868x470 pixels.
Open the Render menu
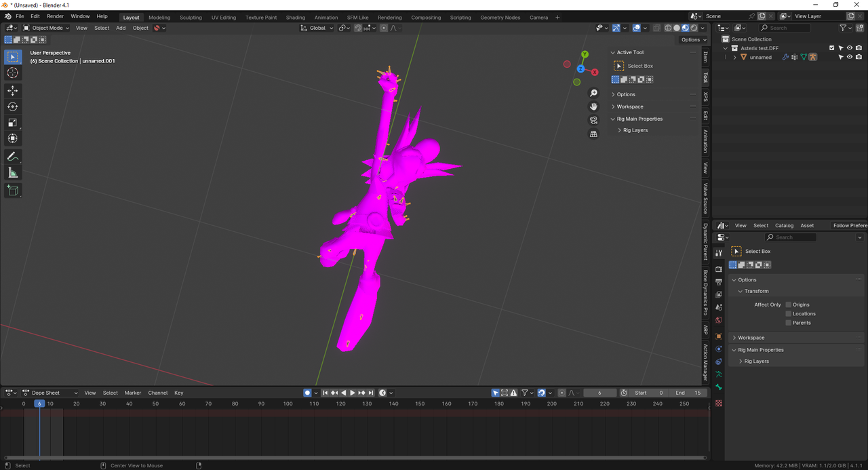[x=56, y=16]
